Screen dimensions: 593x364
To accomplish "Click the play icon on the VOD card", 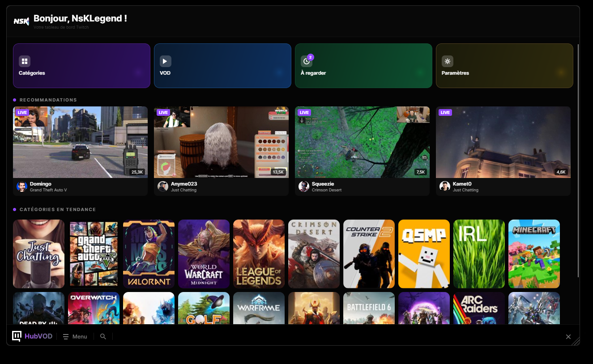I will [166, 60].
